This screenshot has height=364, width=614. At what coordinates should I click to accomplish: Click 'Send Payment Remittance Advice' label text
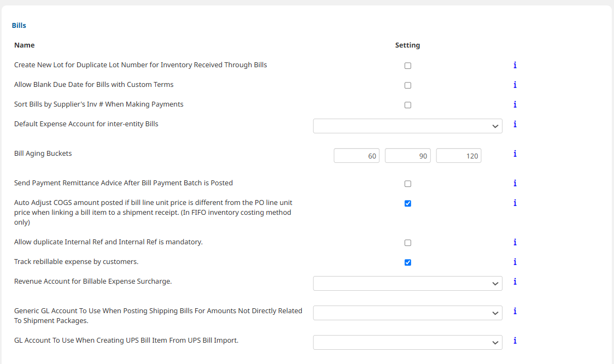pos(124,183)
